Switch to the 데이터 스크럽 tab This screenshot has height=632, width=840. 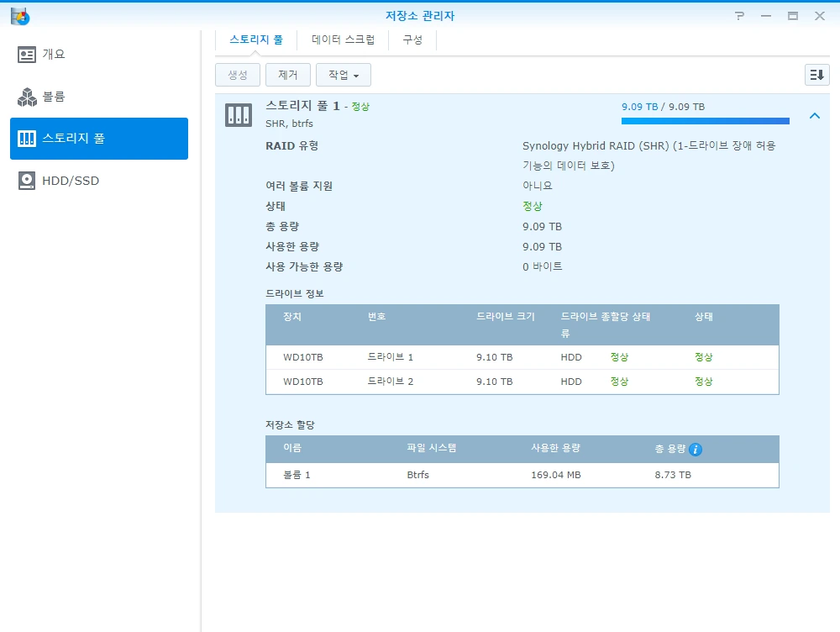click(x=343, y=39)
